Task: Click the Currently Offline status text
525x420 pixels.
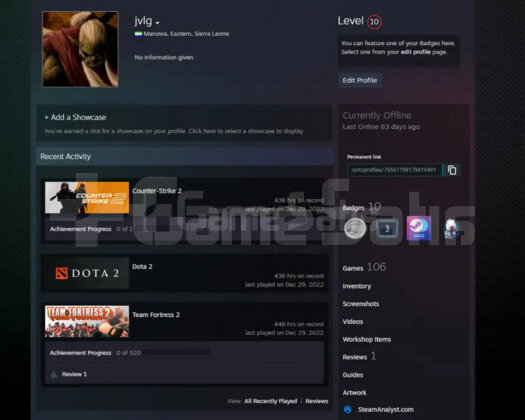Action: pyautogui.click(x=377, y=116)
